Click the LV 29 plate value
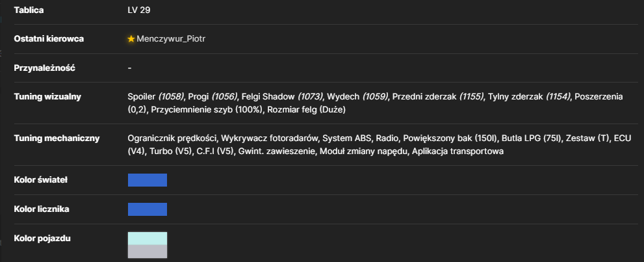The image size is (644, 262). tap(139, 10)
